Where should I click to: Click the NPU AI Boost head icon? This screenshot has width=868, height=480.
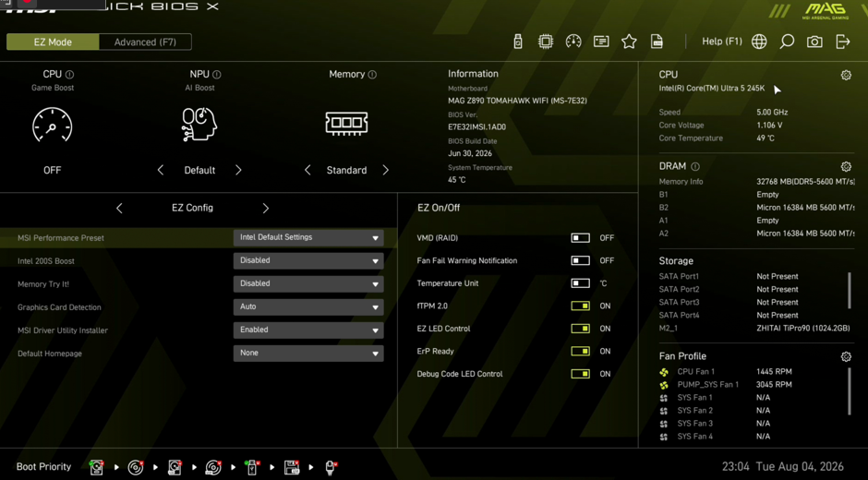[x=199, y=124]
